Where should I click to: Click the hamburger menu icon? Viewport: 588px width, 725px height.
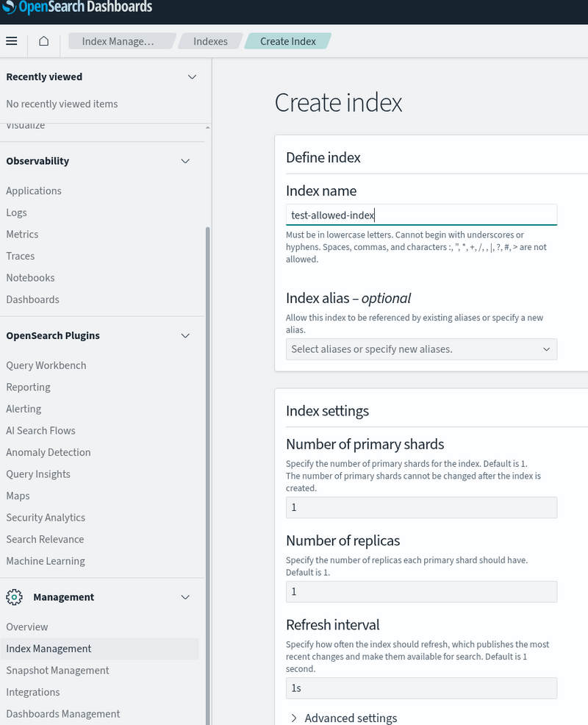11,41
